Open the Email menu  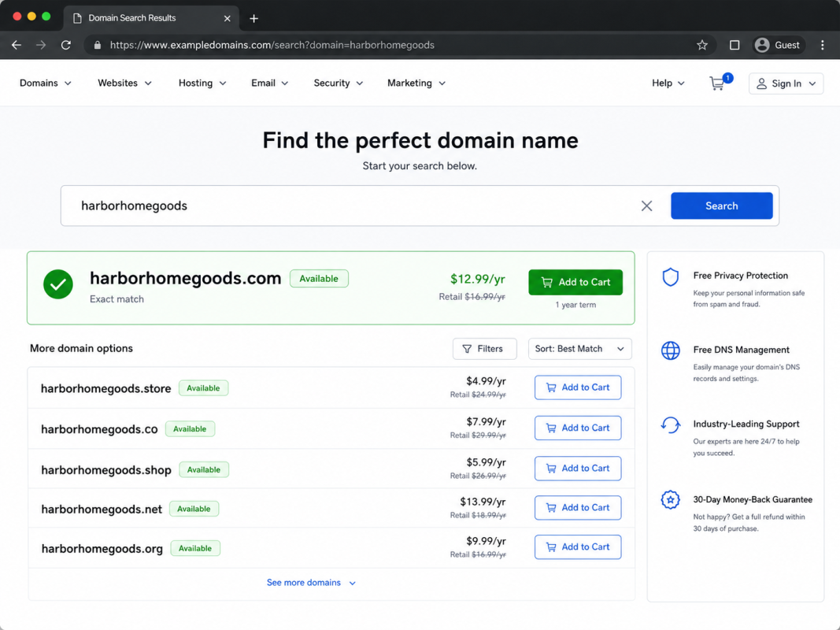click(269, 83)
